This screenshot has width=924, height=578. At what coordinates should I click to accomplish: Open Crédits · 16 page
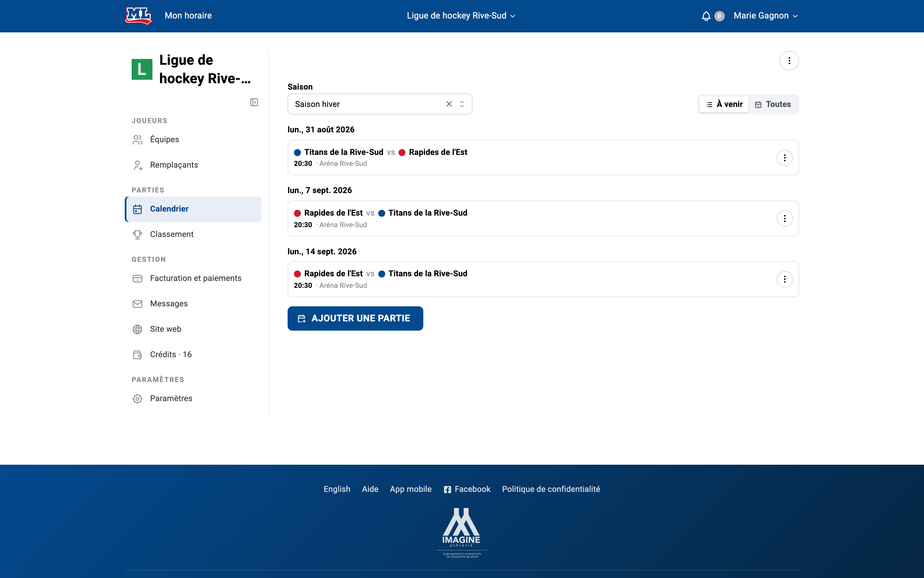pyautogui.click(x=193, y=354)
